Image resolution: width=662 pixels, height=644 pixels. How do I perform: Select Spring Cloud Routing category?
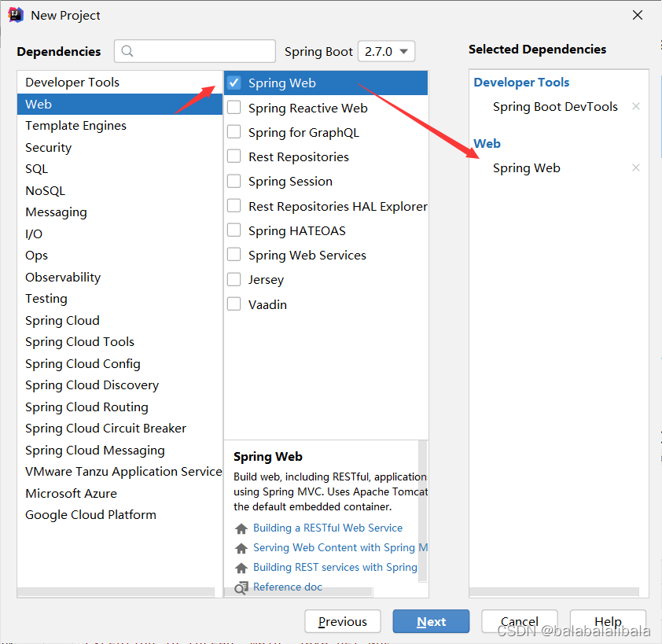(120, 407)
